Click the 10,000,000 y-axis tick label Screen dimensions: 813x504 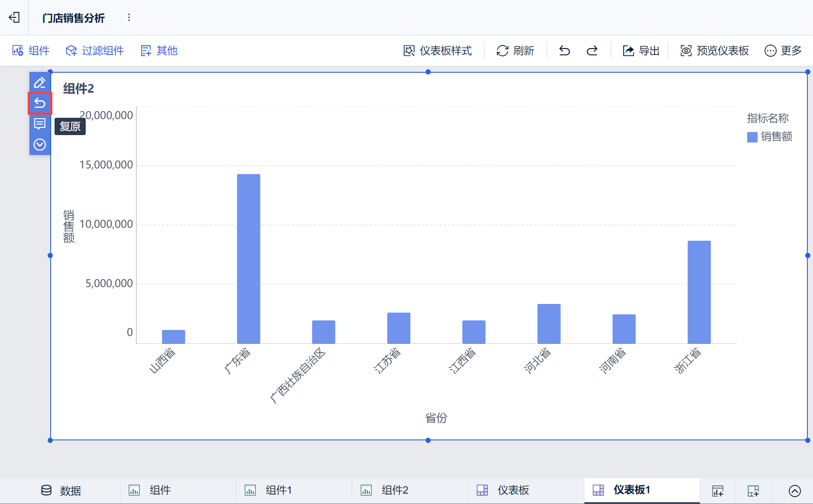[106, 224]
